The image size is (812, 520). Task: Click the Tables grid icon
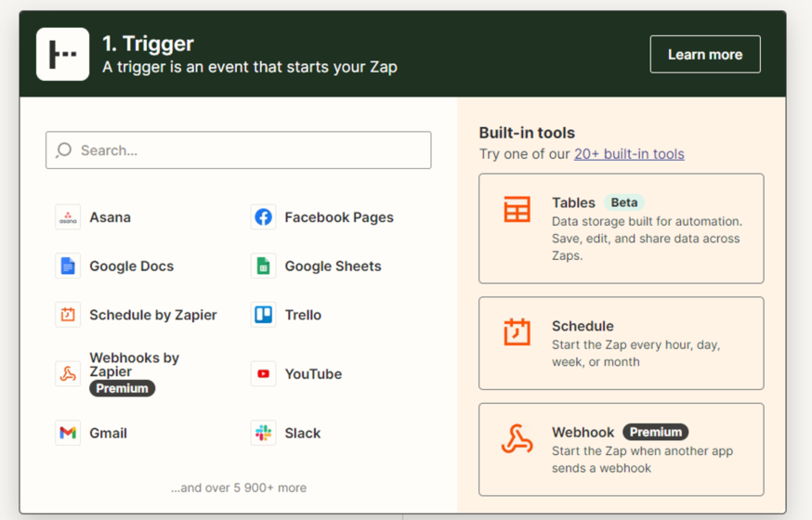pyautogui.click(x=517, y=210)
